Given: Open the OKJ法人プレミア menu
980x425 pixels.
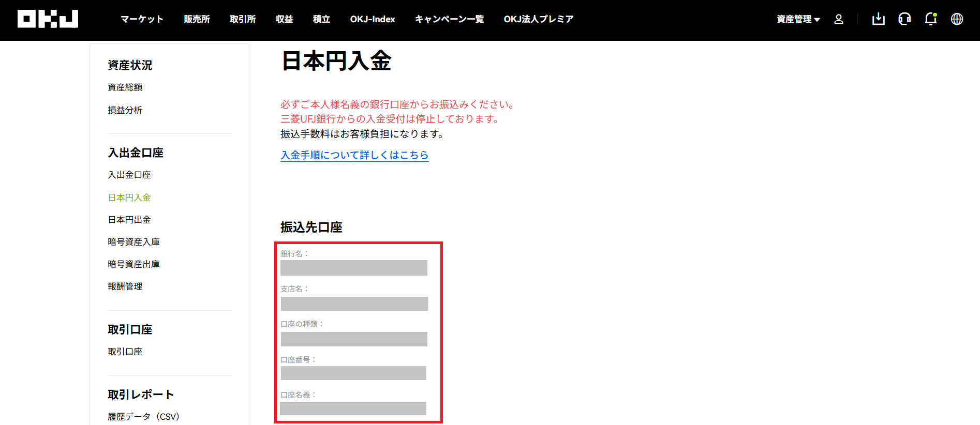Looking at the screenshot, I should [x=539, y=19].
